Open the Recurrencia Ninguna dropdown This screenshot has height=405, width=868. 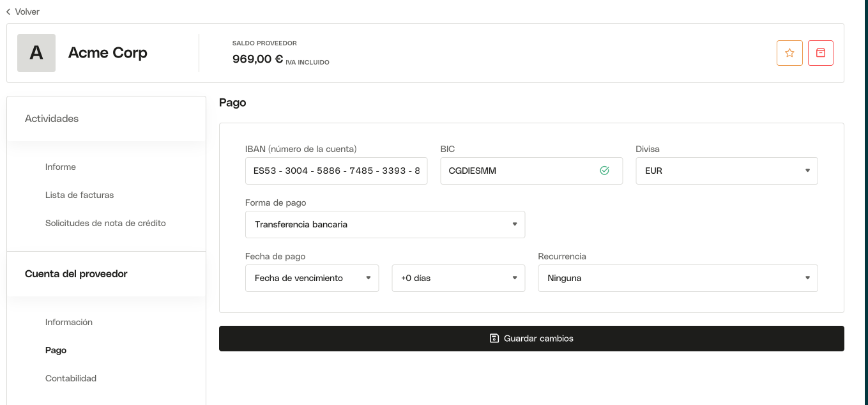coord(678,279)
